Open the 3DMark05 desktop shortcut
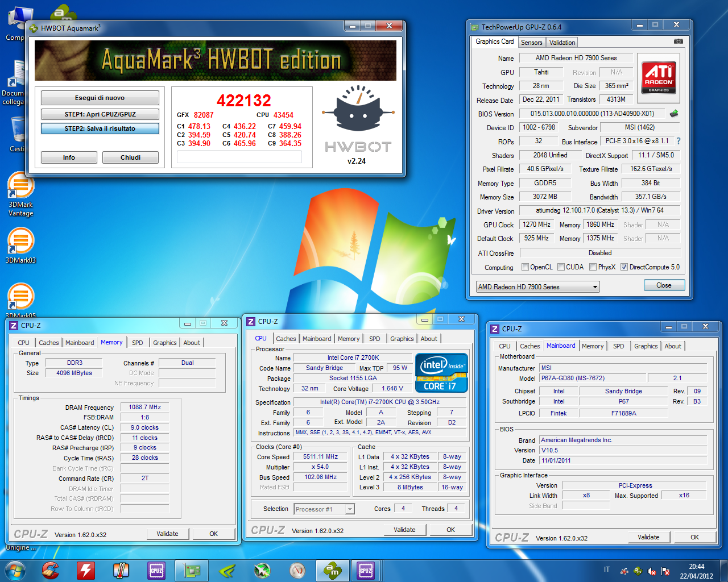The width and height of the screenshot is (728, 582). pyautogui.click(x=20, y=300)
